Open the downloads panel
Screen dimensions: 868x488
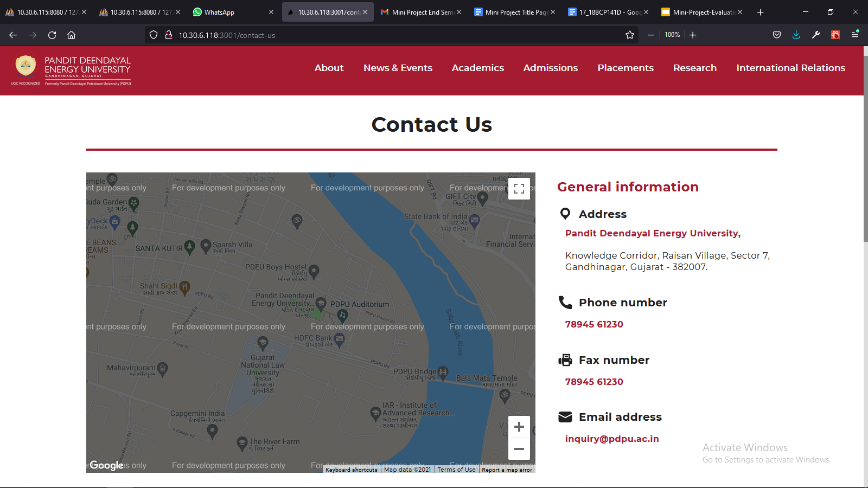pyautogui.click(x=796, y=35)
